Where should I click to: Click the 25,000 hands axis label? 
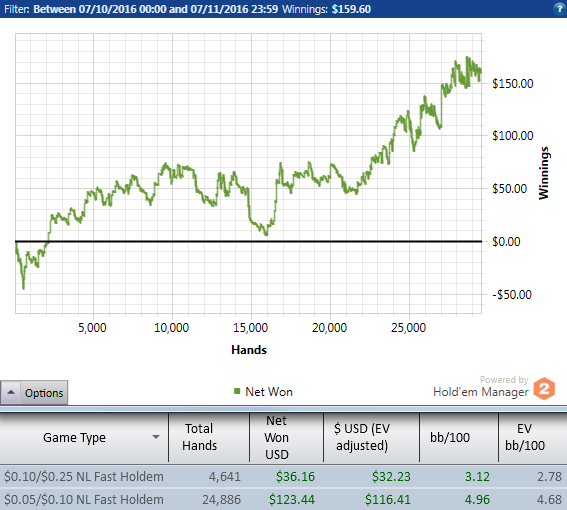point(408,328)
